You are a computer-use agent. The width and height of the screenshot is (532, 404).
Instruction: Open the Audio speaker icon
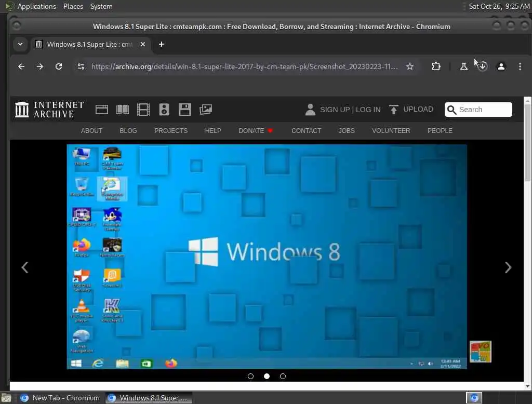[164, 110]
